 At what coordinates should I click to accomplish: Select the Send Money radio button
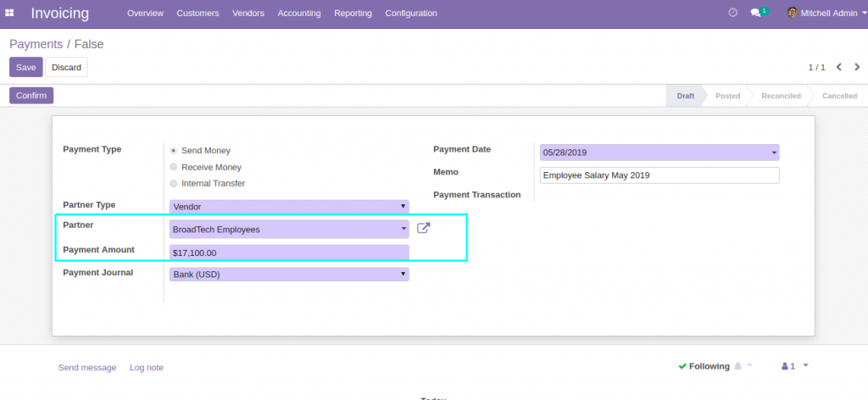[174, 151]
